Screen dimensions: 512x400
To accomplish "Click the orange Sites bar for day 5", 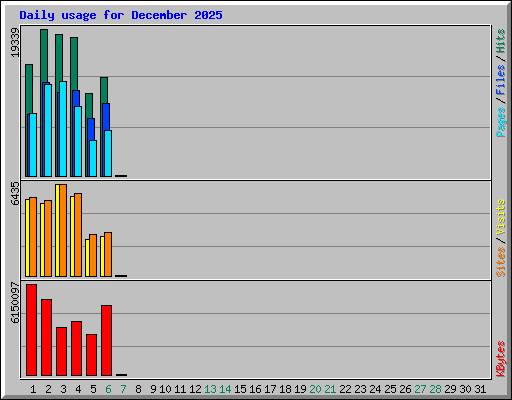I will point(93,255).
